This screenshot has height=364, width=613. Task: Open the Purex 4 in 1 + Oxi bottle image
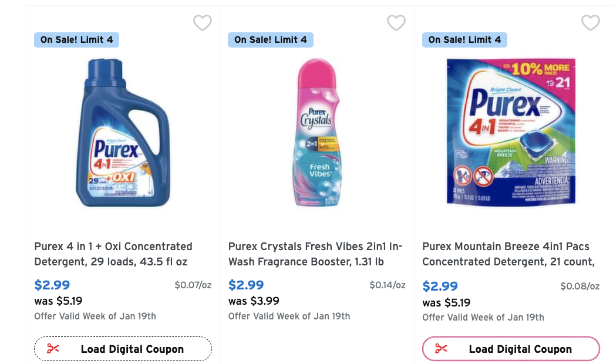pos(123,133)
